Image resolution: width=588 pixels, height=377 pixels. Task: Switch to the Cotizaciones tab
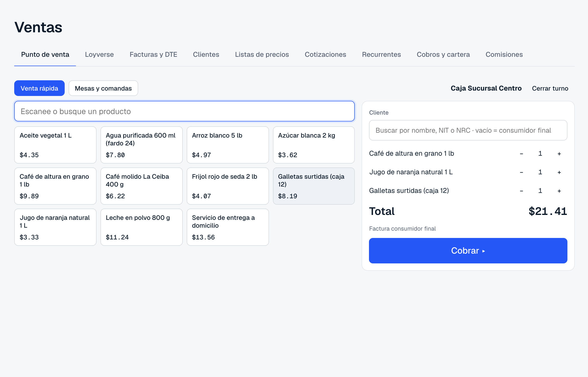pos(325,54)
